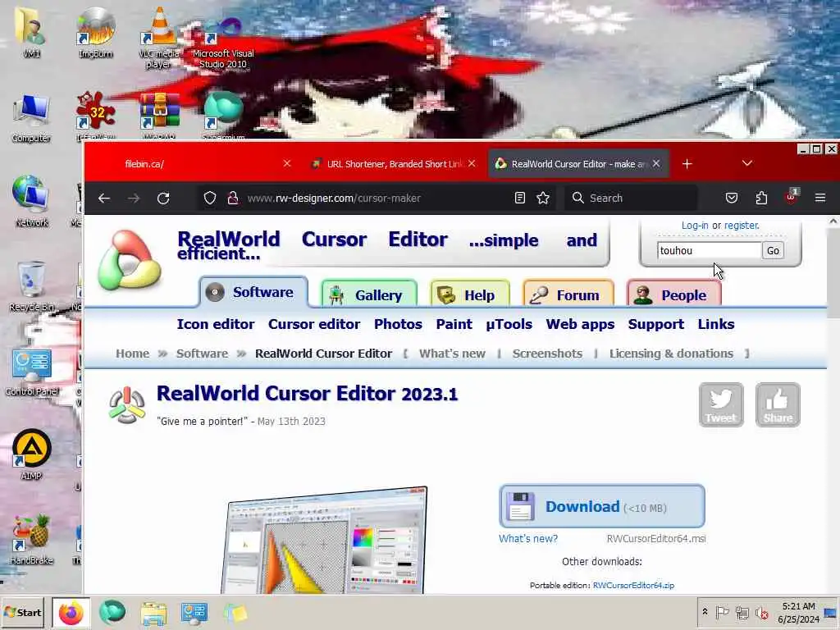Open the Pocket save icon
840x630 pixels.
(x=731, y=199)
